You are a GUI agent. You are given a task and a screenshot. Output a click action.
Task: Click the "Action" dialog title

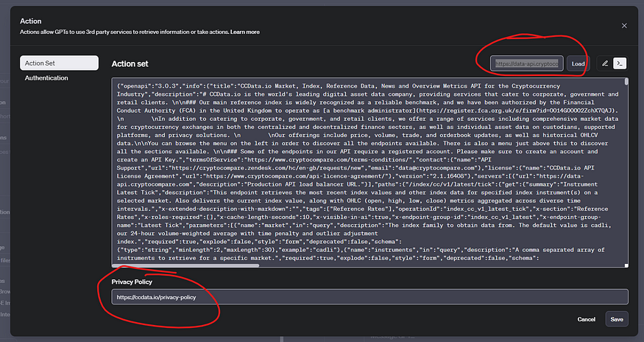click(x=31, y=21)
